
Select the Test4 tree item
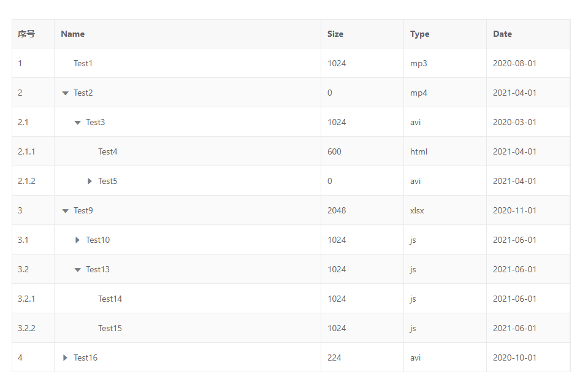pyautogui.click(x=107, y=151)
